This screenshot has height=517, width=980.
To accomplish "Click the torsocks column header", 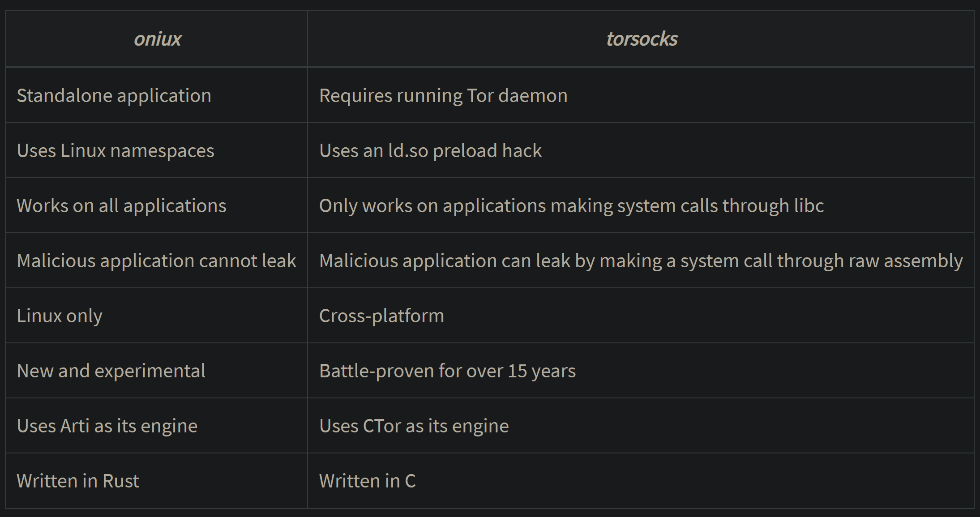I will (642, 39).
